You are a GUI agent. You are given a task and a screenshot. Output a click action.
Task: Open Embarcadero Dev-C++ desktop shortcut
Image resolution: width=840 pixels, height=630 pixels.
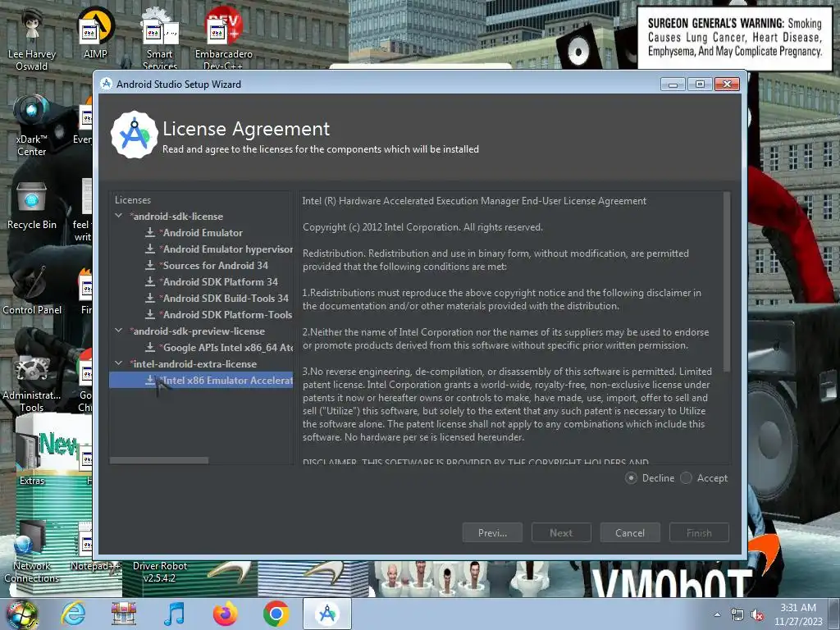223,39
